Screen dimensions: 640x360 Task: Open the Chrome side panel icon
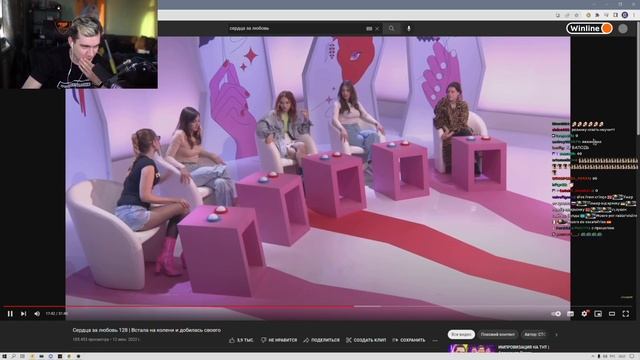coord(615,15)
